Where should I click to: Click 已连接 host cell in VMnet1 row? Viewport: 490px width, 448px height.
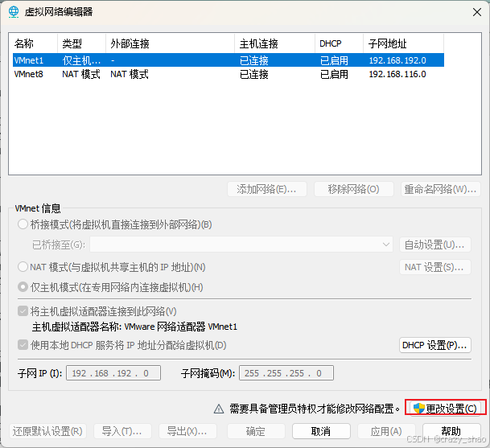[254, 60]
